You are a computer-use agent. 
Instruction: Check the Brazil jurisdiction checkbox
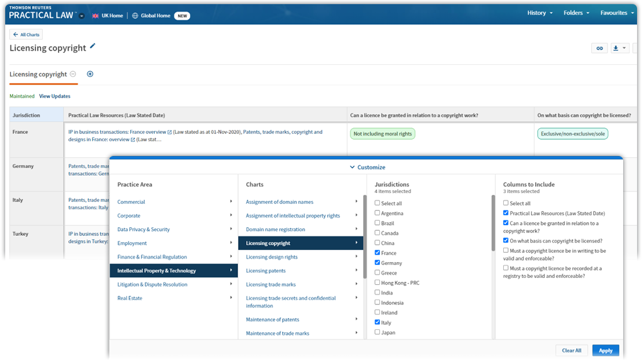click(378, 223)
